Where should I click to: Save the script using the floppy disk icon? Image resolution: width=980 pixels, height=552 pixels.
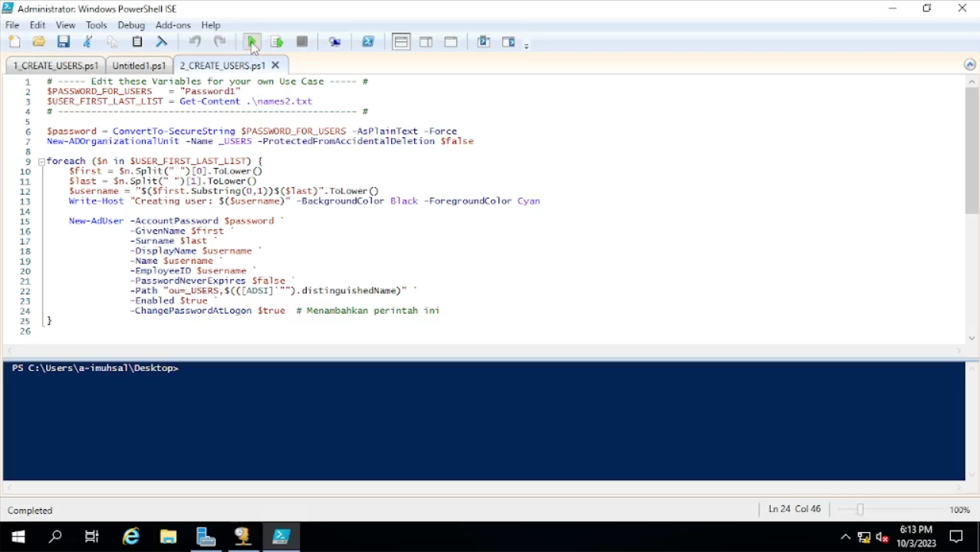(x=64, y=42)
